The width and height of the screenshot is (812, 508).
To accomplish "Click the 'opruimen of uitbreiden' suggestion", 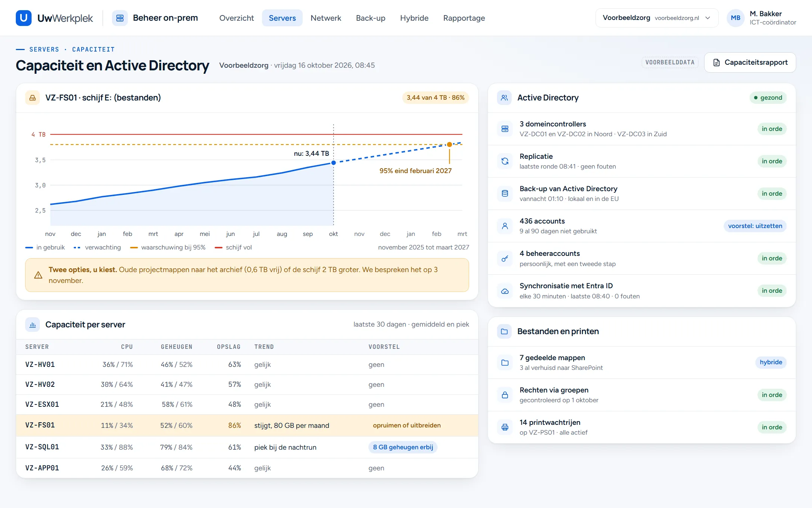I will pyautogui.click(x=407, y=425).
